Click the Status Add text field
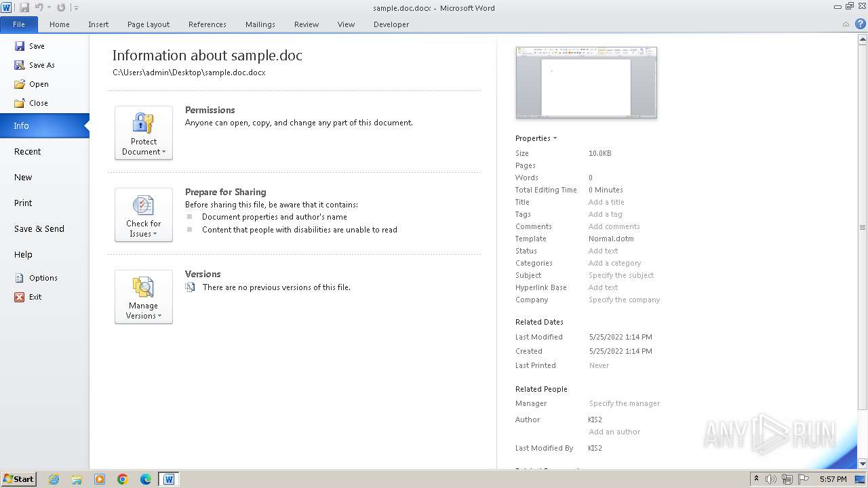868x488 pixels. pos(603,251)
